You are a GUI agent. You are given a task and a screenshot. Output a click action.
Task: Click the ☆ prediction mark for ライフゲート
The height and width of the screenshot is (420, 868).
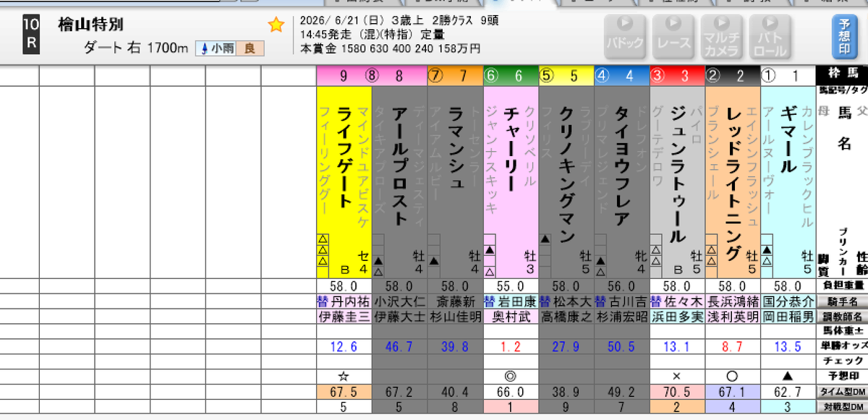[x=344, y=377]
